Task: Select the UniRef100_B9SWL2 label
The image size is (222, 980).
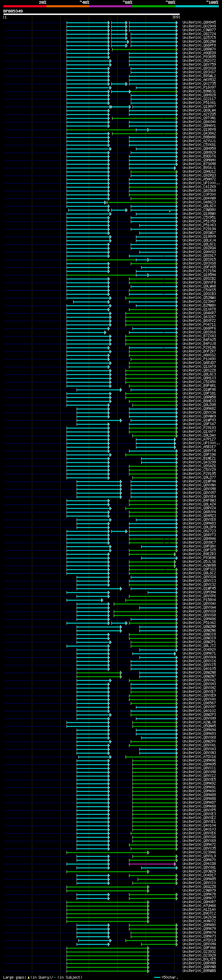Action: point(199,76)
